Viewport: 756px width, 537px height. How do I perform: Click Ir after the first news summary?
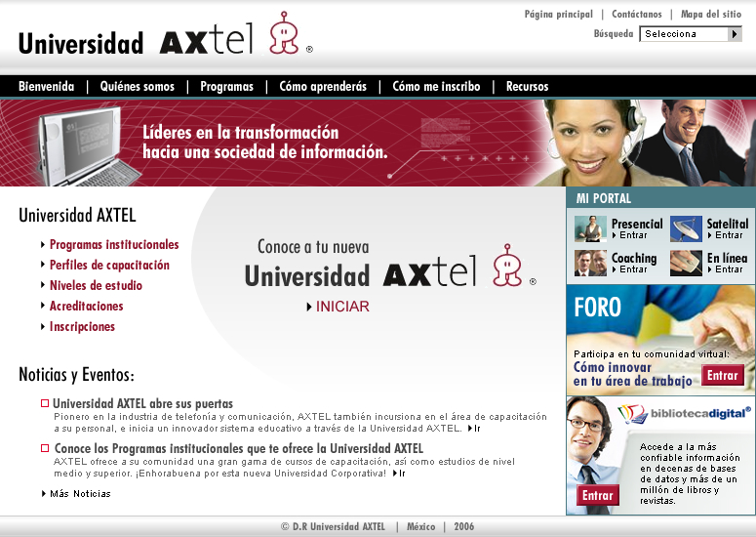475,429
